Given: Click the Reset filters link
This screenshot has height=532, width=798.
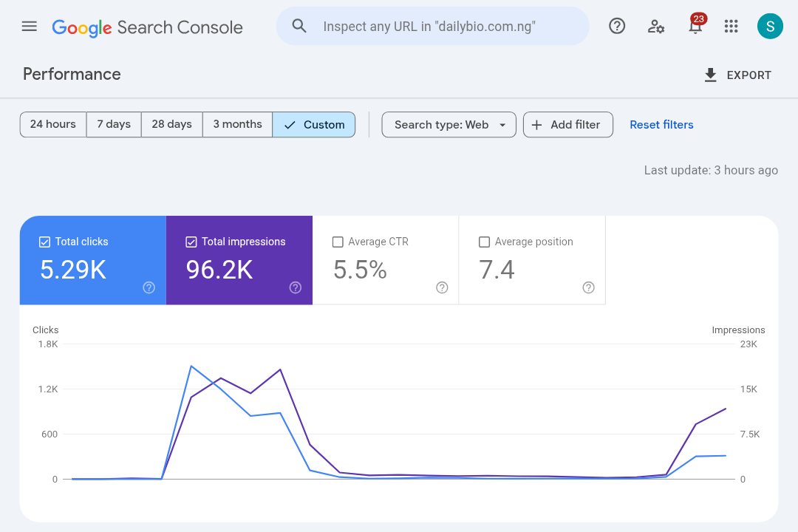Looking at the screenshot, I should point(661,125).
